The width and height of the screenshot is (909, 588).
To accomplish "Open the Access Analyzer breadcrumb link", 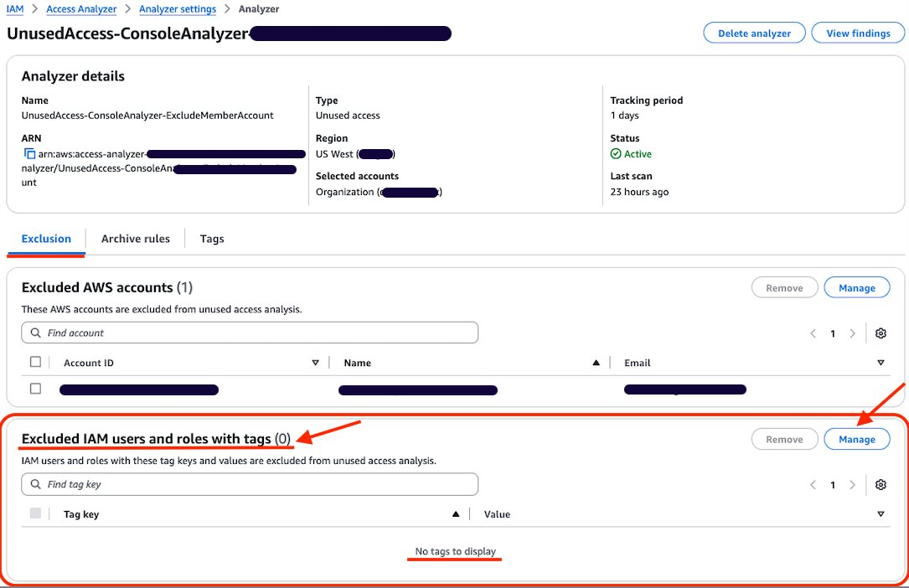I will click(x=81, y=8).
